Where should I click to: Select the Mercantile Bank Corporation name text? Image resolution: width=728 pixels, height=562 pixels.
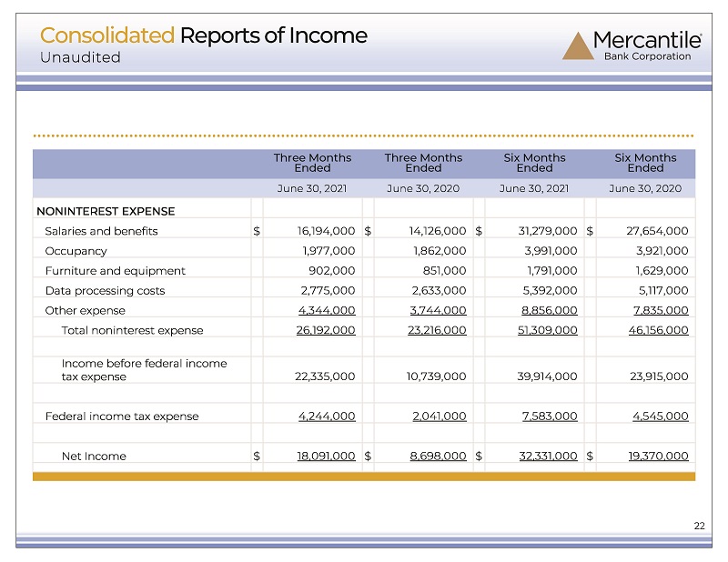coord(647,46)
